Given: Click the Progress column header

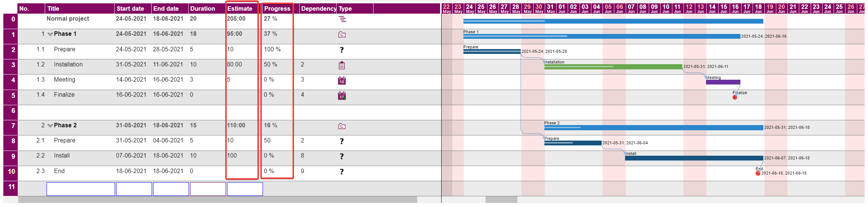Looking at the screenshot, I should click(x=277, y=8).
